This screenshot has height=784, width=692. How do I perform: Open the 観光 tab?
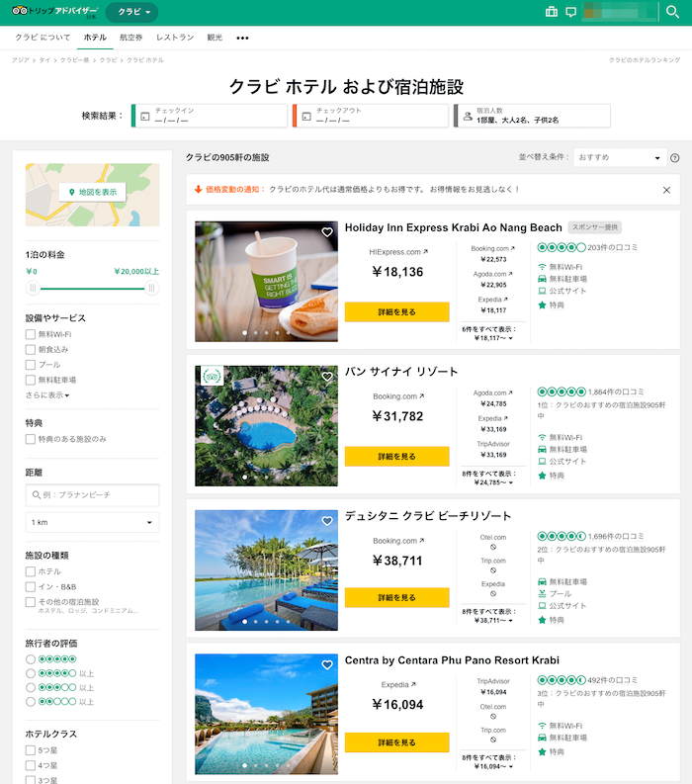pyautogui.click(x=215, y=38)
